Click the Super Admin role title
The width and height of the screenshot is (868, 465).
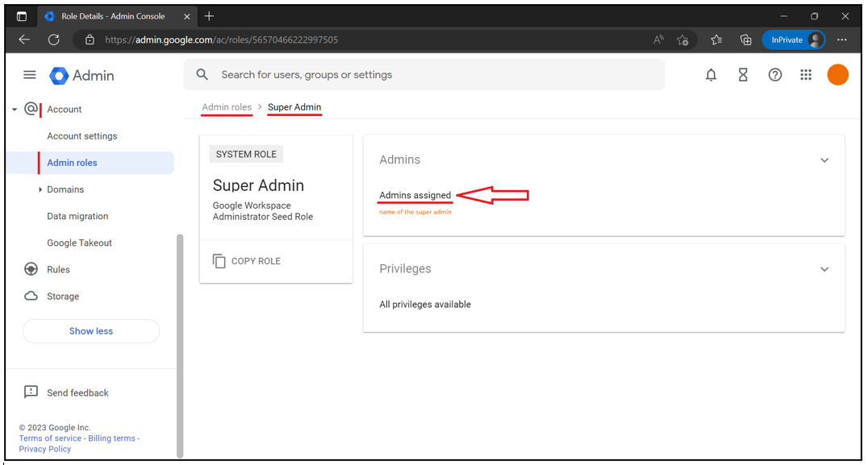258,185
